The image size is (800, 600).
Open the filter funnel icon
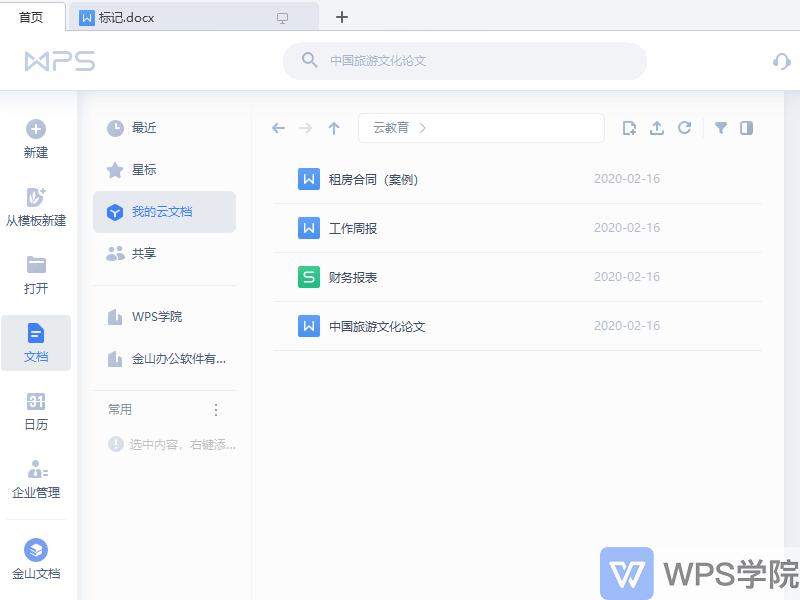pyautogui.click(x=721, y=128)
